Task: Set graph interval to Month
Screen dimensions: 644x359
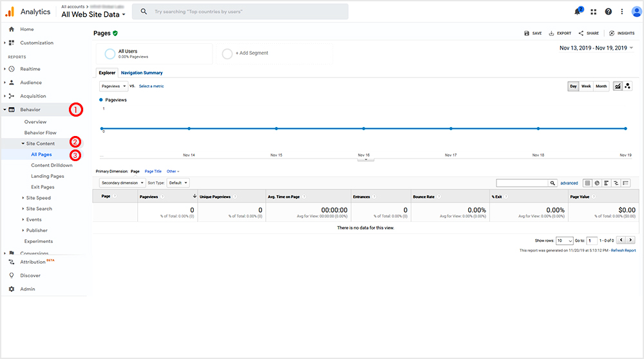Action: point(601,86)
